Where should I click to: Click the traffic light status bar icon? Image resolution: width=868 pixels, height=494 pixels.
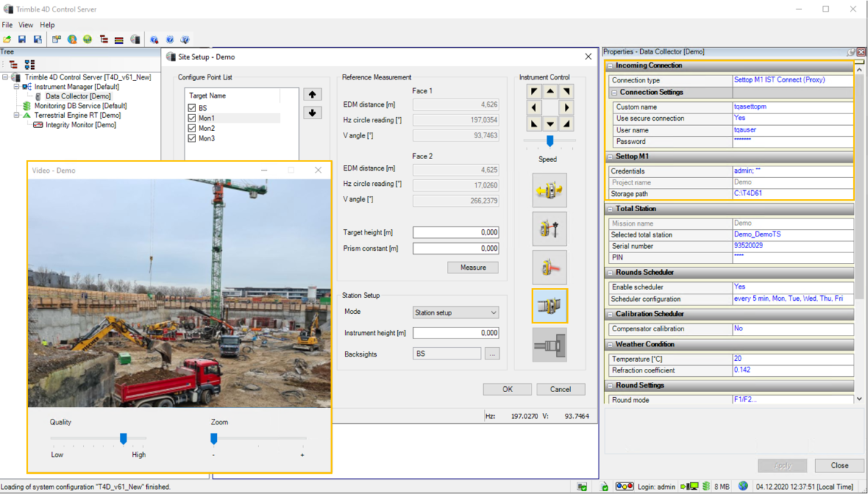pos(624,487)
